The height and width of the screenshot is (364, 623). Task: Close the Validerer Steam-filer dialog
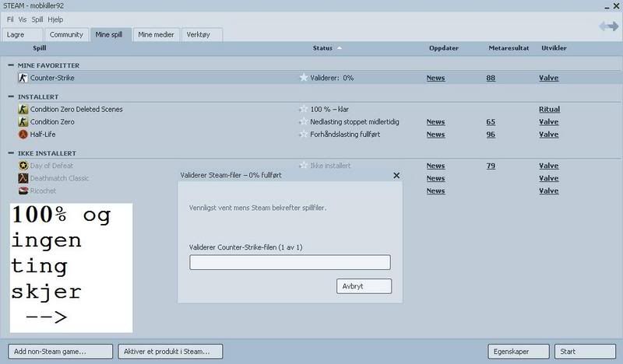click(396, 176)
